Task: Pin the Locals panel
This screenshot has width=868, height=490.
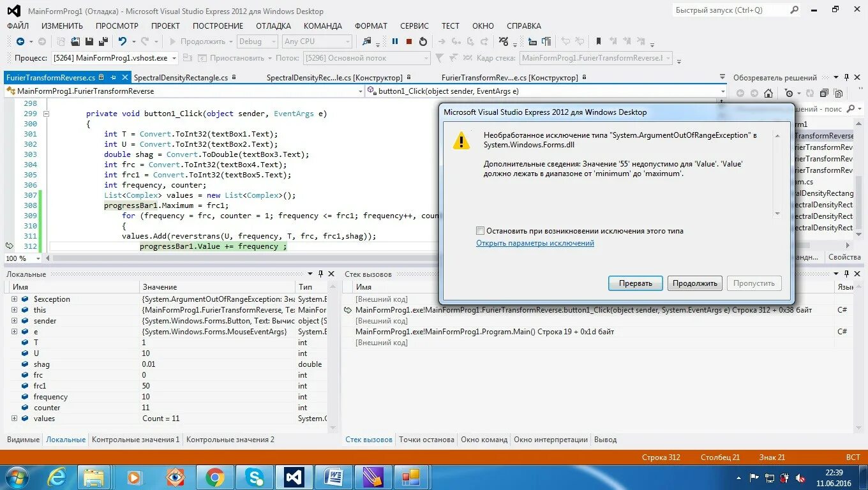Action: [321, 274]
